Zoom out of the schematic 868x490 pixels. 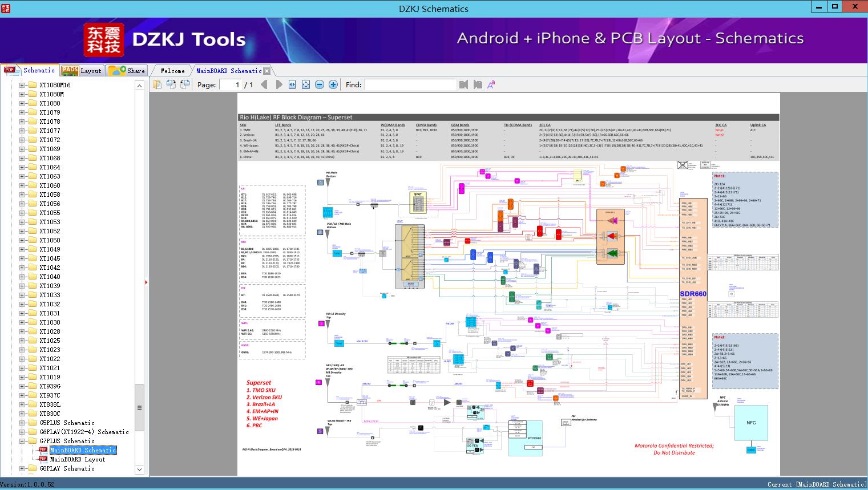[320, 84]
